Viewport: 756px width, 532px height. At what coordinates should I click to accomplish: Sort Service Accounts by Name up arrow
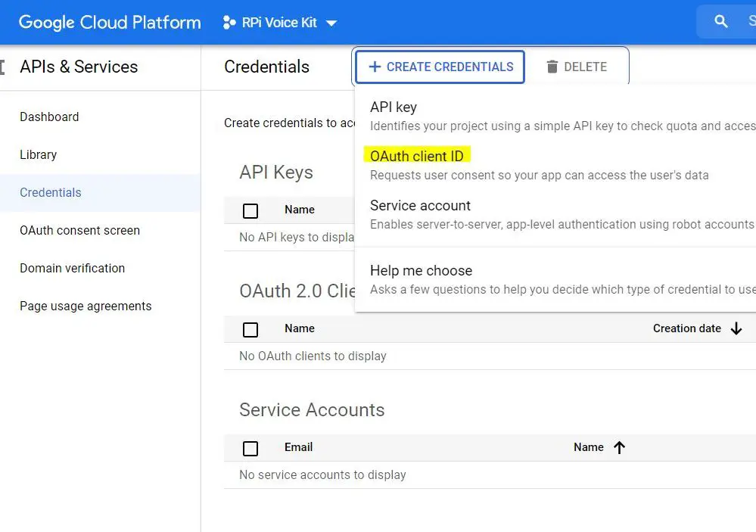pos(620,447)
